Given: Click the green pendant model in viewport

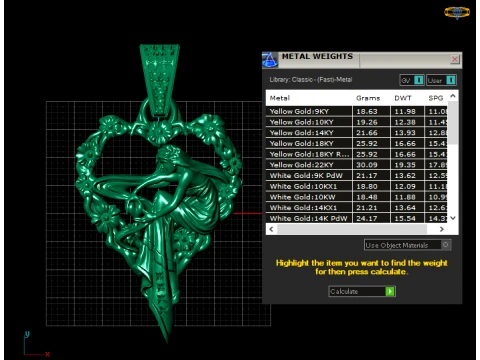Looking at the screenshot, I should pyautogui.click(x=159, y=193).
